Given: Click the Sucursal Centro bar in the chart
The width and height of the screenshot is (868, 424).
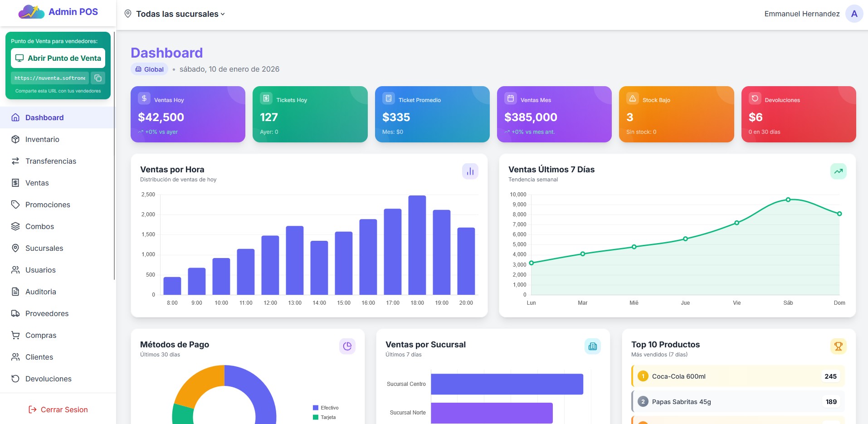Looking at the screenshot, I should coord(507,384).
